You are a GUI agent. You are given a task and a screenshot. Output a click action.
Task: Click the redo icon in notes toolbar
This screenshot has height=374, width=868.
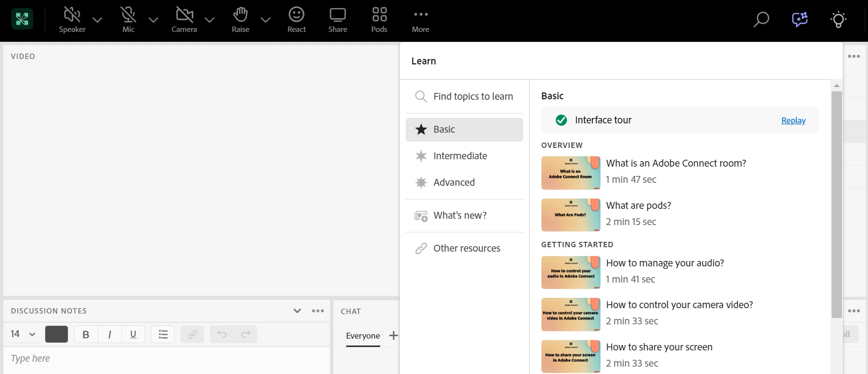[x=245, y=334]
